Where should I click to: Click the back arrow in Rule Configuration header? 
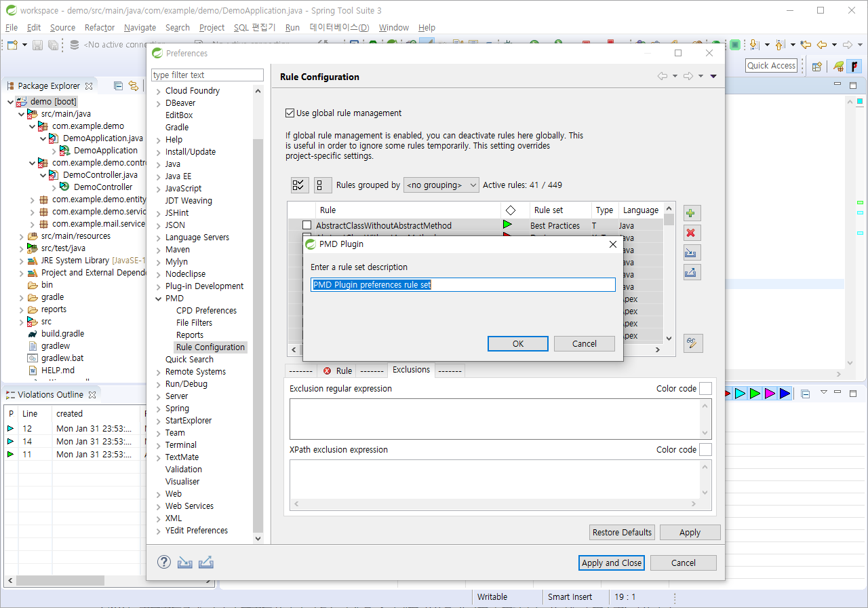click(x=663, y=76)
